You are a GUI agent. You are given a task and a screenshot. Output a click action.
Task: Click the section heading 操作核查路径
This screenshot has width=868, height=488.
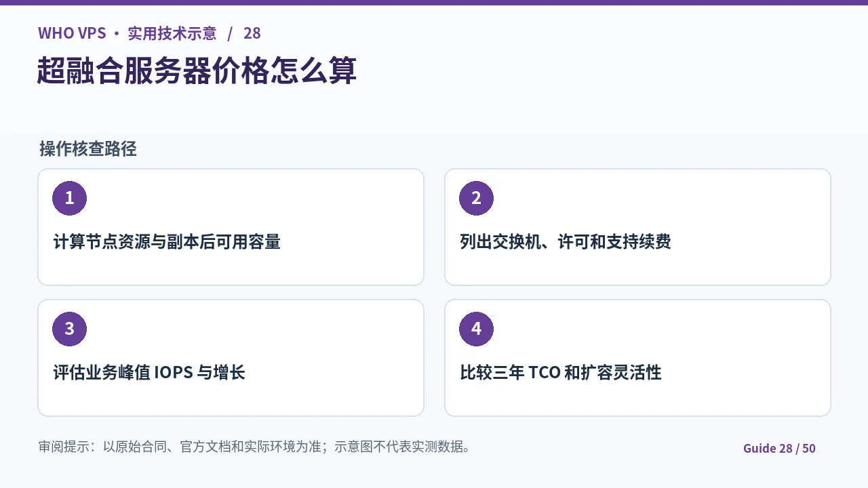[88, 149]
